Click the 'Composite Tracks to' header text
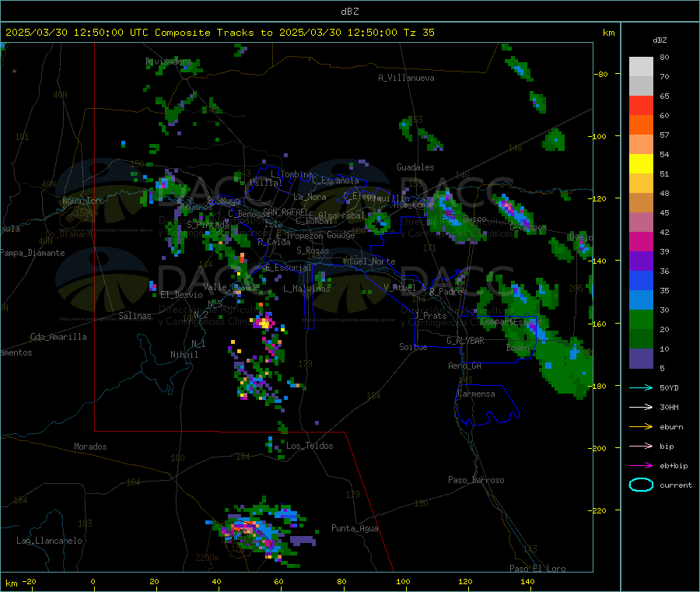 pyautogui.click(x=214, y=33)
